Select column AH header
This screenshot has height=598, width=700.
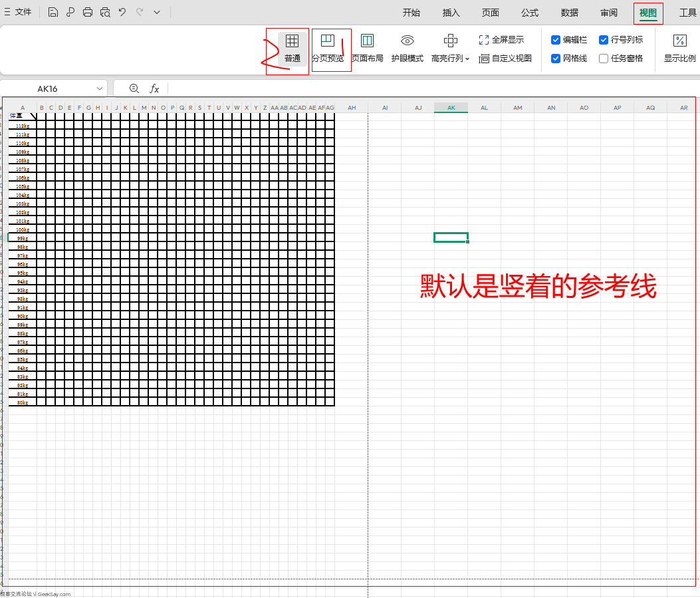coord(352,108)
